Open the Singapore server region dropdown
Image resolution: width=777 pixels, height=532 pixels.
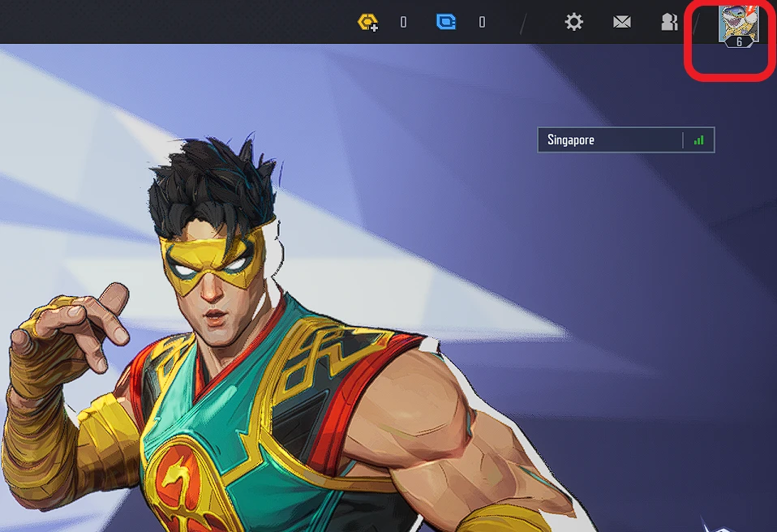[x=626, y=140]
